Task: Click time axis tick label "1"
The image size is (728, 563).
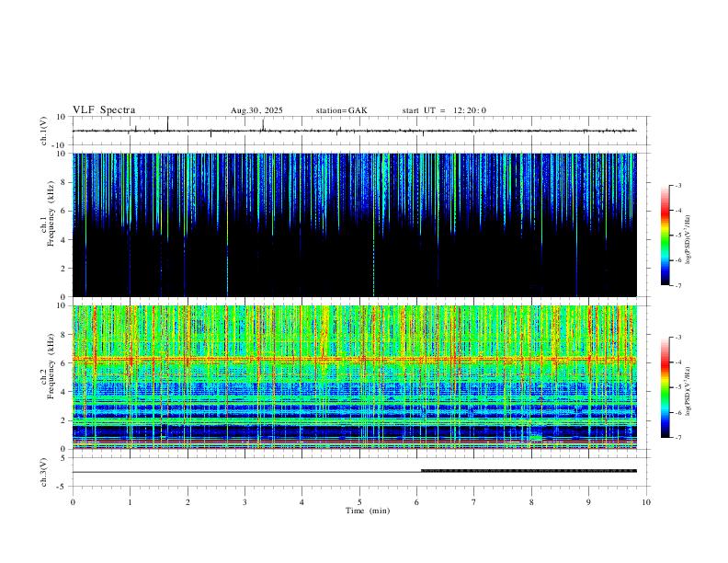Action: pyautogui.click(x=130, y=502)
